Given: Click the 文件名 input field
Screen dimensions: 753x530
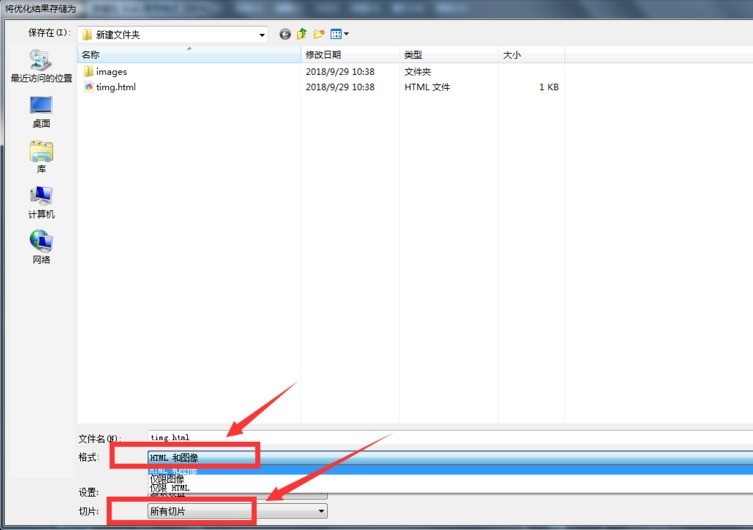Looking at the screenshot, I should point(450,437).
